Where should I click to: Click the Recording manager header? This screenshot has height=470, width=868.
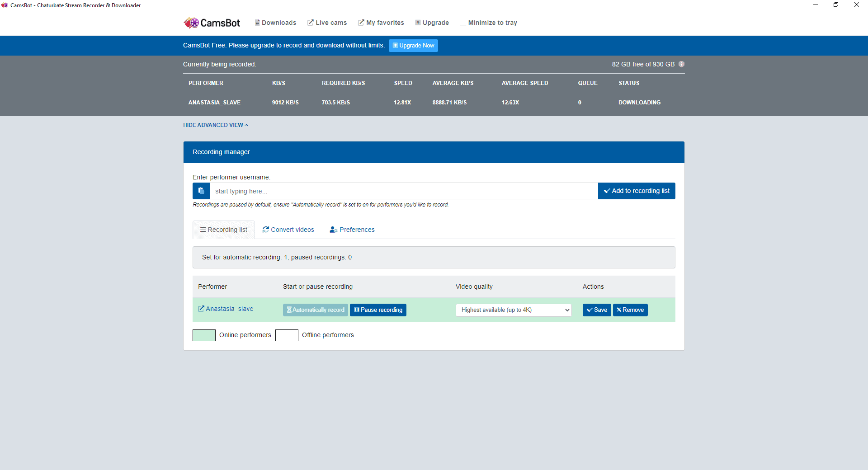[x=434, y=152]
